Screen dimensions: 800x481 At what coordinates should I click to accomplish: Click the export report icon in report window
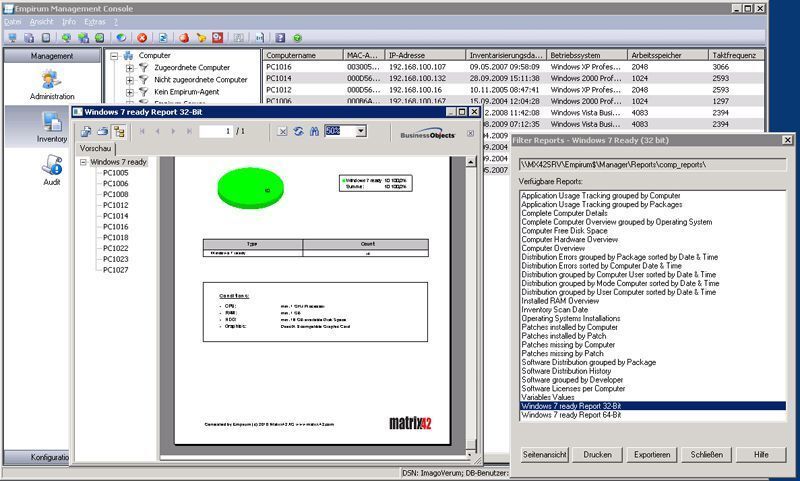pyautogui.click(x=86, y=132)
